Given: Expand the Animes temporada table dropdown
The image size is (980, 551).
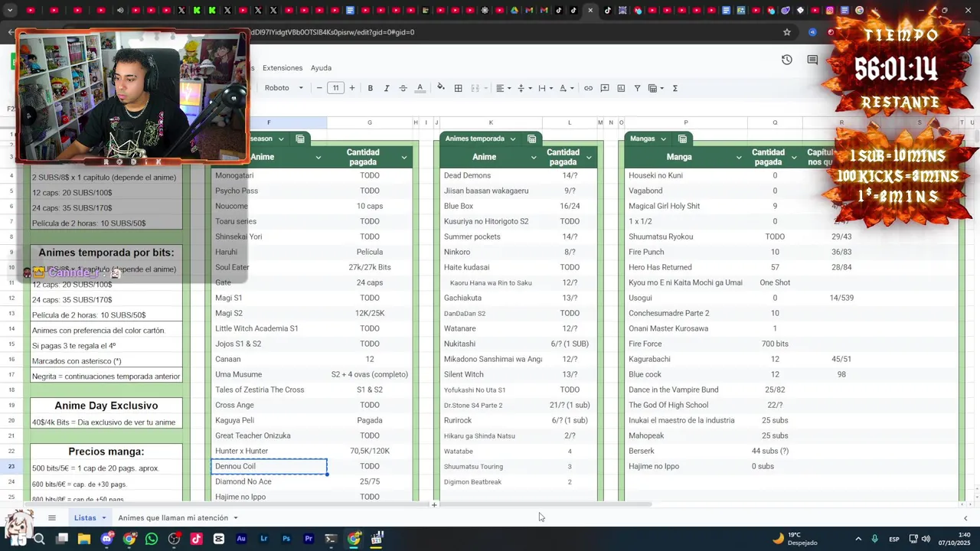Looking at the screenshot, I should pos(512,139).
